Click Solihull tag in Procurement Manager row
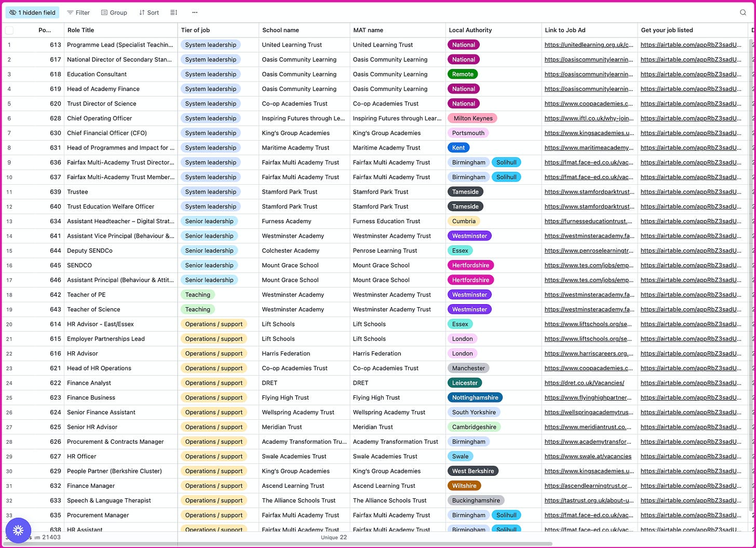The image size is (756, 548). tap(506, 515)
